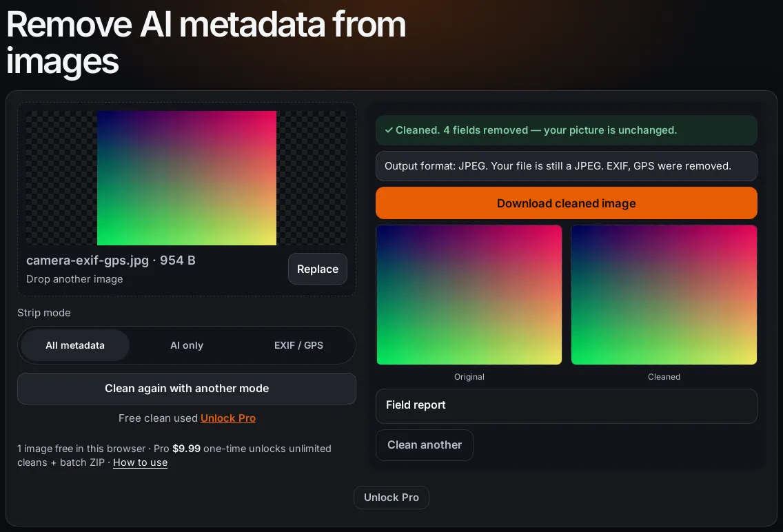783x532 pixels.
Task: Click the camera-exif-gps.jpg file name
Action: [x=88, y=260]
